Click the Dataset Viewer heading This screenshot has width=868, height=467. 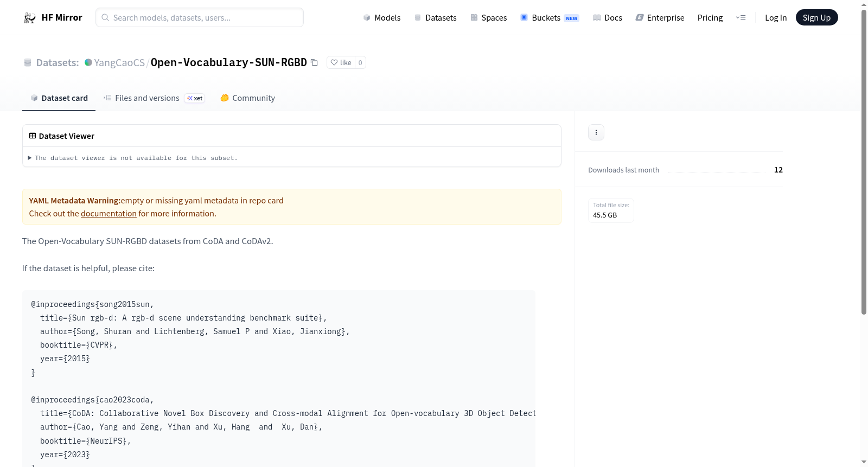pos(67,136)
